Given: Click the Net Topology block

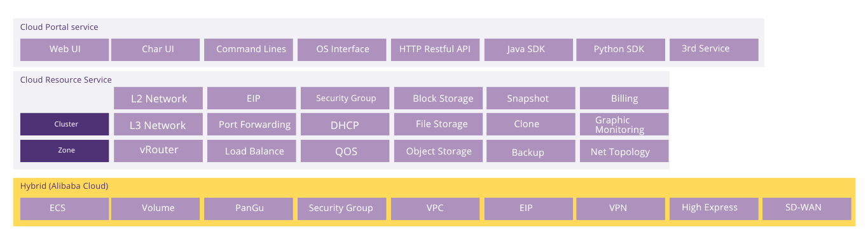Looking at the screenshot, I should pos(624,151).
